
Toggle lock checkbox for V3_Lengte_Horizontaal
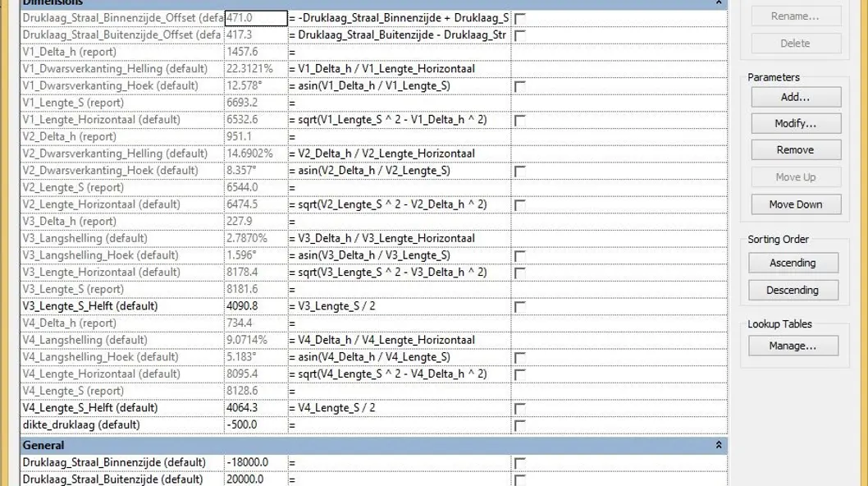click(x=519, y=273)
